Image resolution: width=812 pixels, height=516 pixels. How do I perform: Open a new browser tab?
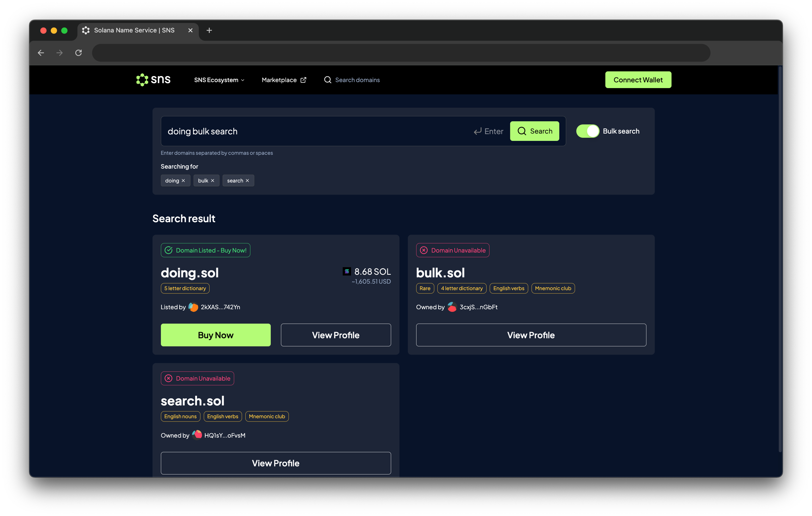click(x=209, y=30)
